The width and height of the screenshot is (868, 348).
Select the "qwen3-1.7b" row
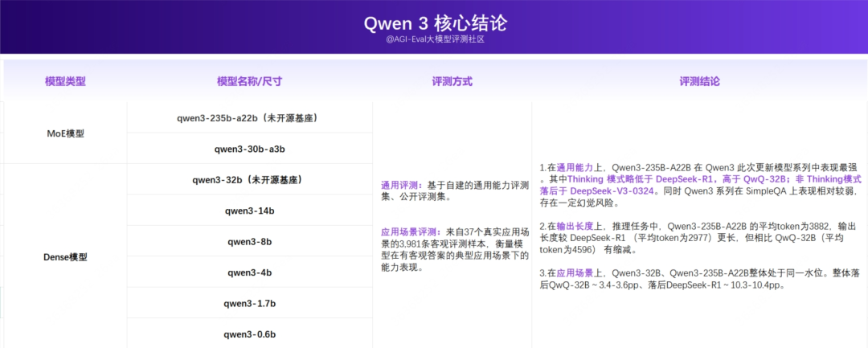click(250, 304)
